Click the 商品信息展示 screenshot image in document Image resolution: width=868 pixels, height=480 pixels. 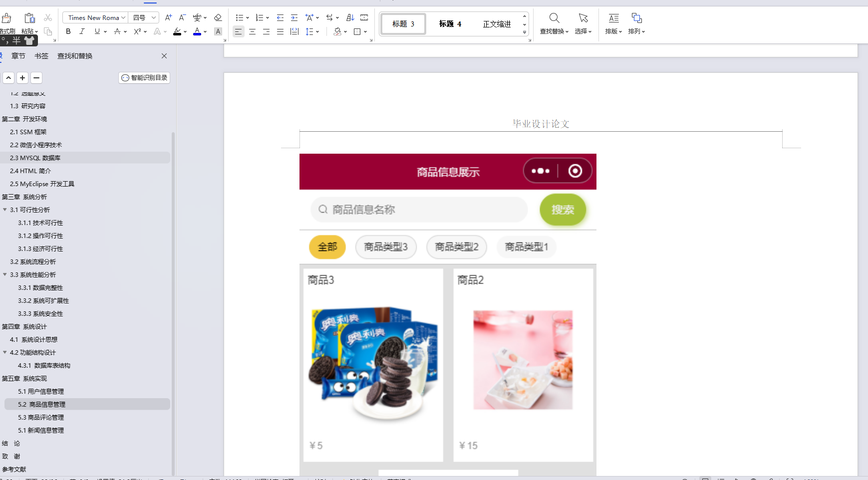[448, 315]
